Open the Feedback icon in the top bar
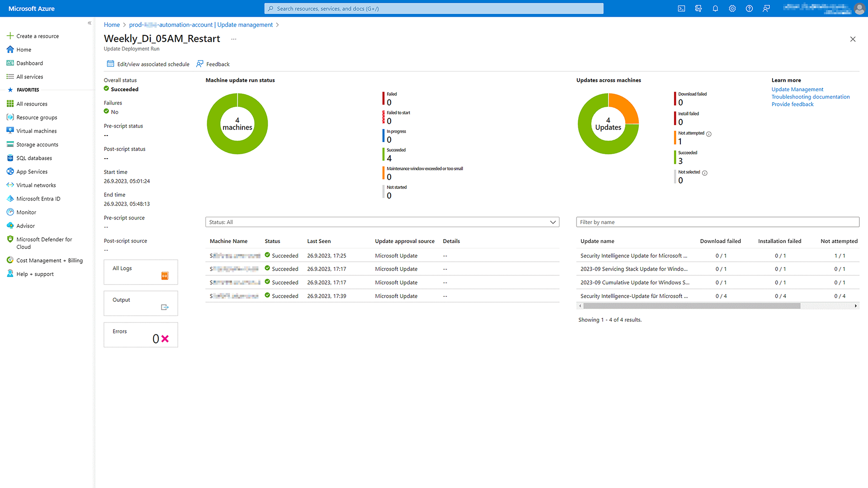 766,8
